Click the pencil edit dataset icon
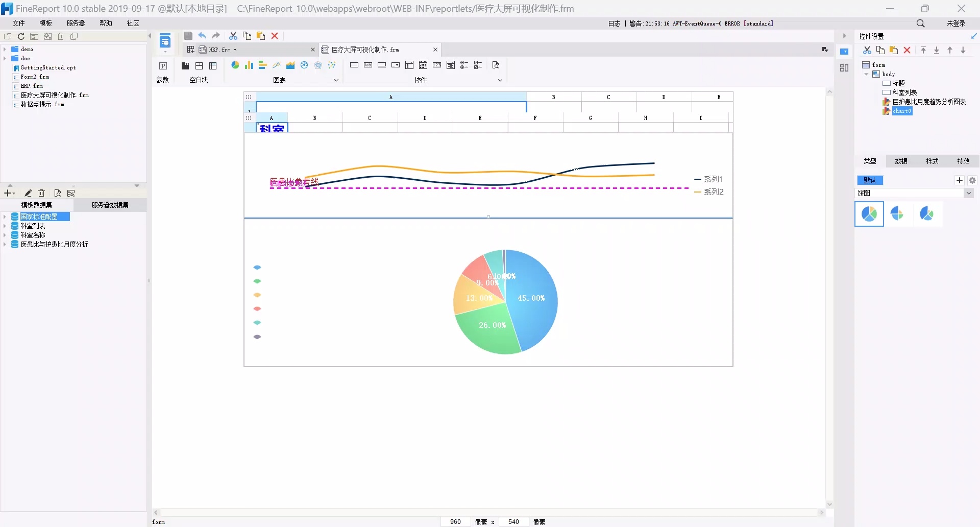The image size is (980, 527). (x=28, y=193)
